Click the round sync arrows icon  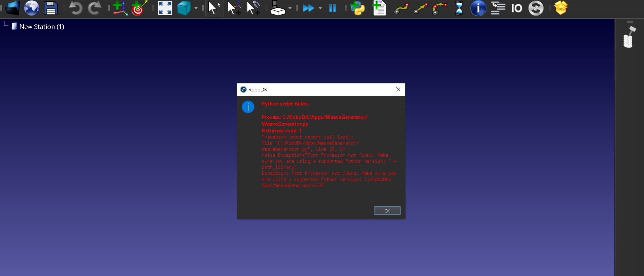[536, 8]
